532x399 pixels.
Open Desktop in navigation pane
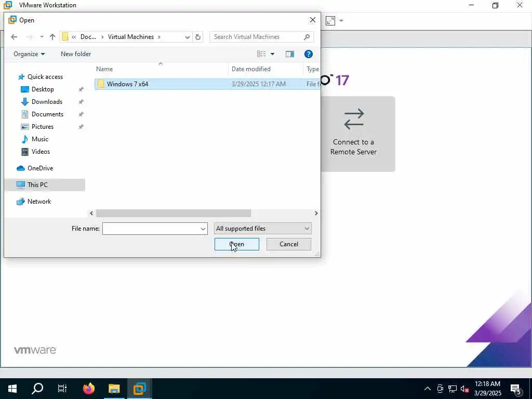point(43,89)
